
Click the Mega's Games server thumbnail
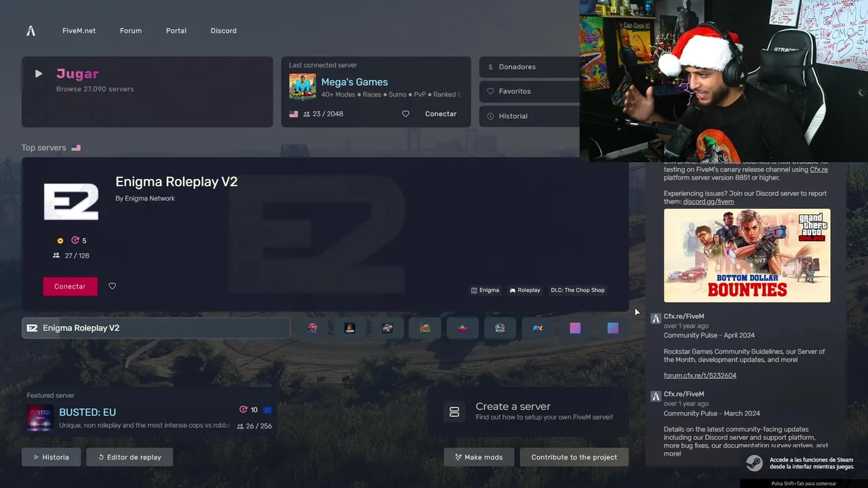[302, 86]
